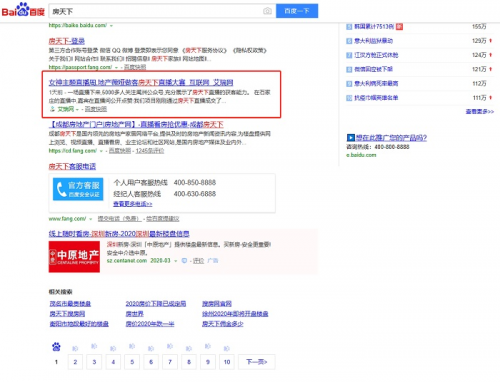This screenshot has width=500, height=382.
Task: Click the shield badge after sz.centanet.com
Action: pyautogui.click(x=184, y=261)
